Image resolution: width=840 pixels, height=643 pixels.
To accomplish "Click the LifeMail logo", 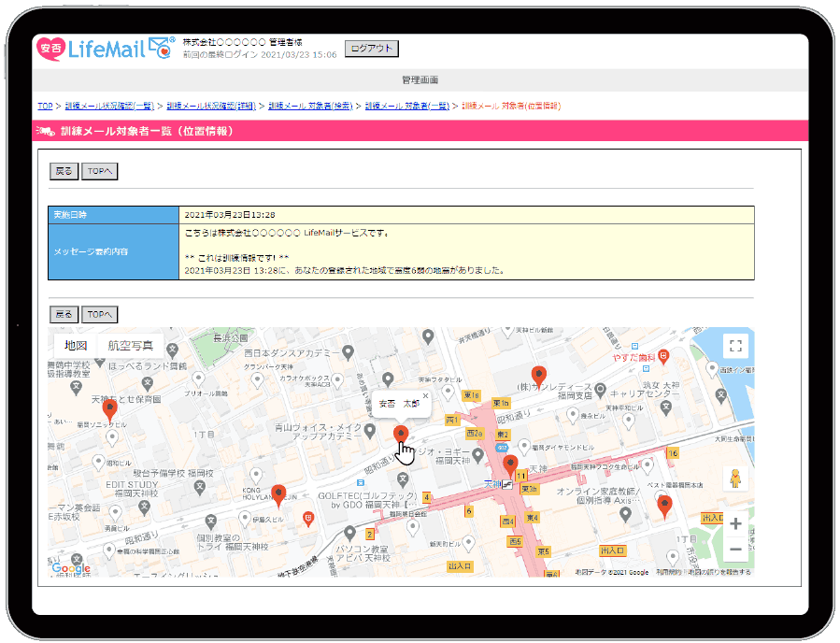I will [x=106, y=49].
